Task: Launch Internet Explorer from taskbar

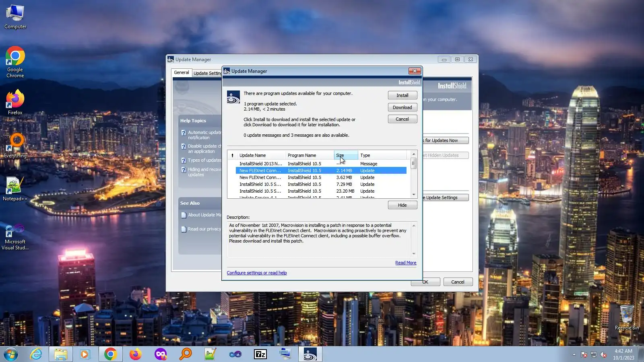Action: pos(36,354)
